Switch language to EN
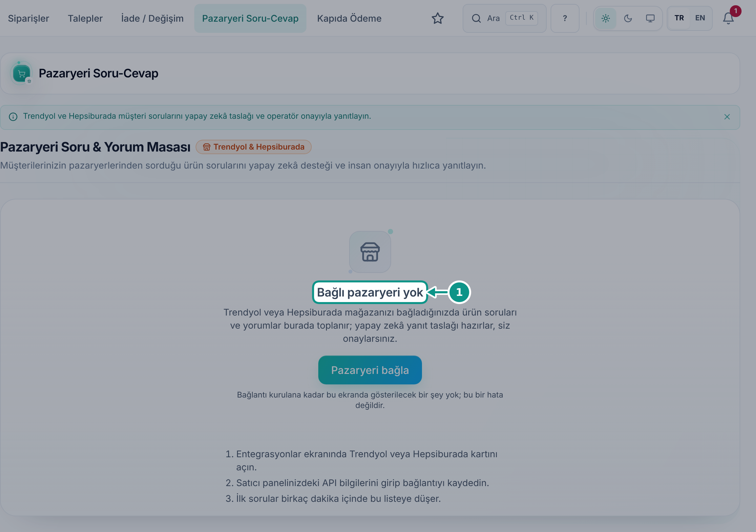756x532 pixels. (700, 18)
